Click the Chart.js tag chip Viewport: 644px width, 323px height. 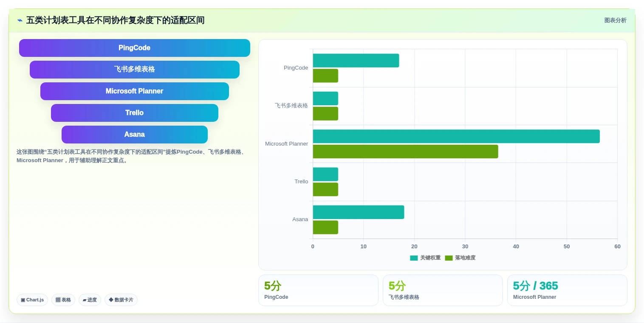click(32, 300)
